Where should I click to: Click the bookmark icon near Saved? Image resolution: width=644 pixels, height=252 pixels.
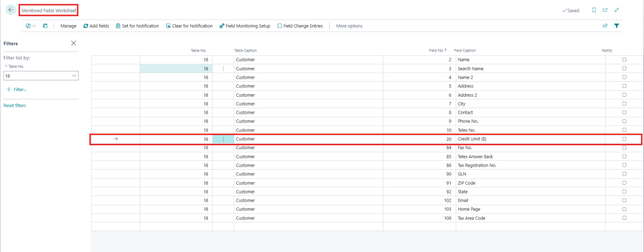point(594,11)
